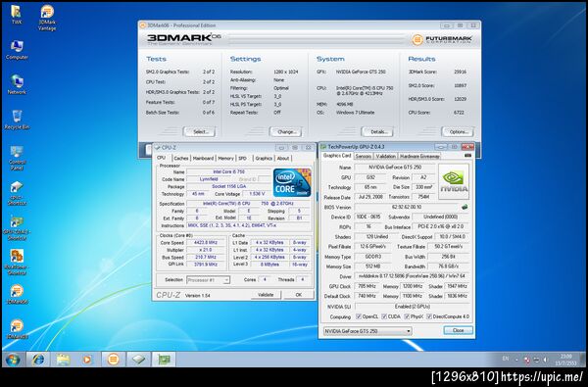This screenshot has width=588, height=387.
Task: Launch the cpuz shortcut on the desktop
Action: click(17, 193)
